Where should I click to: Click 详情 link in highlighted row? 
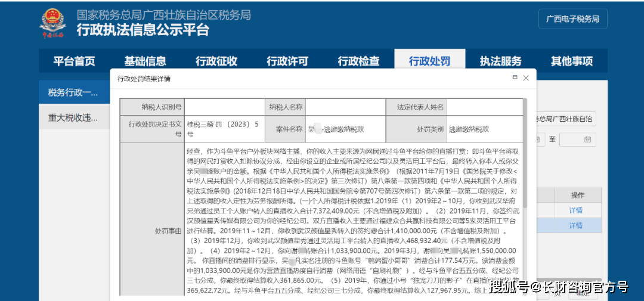click(x=575, y=225)
